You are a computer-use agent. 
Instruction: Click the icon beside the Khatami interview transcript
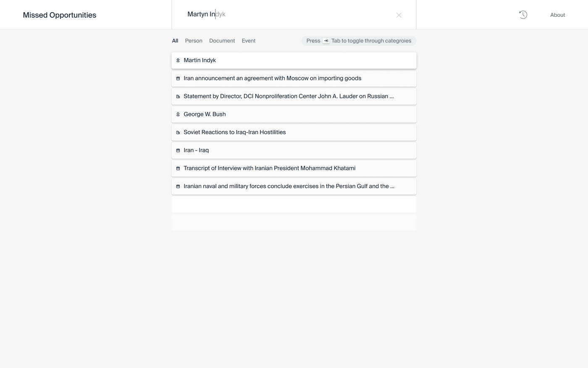coord(178,169)
